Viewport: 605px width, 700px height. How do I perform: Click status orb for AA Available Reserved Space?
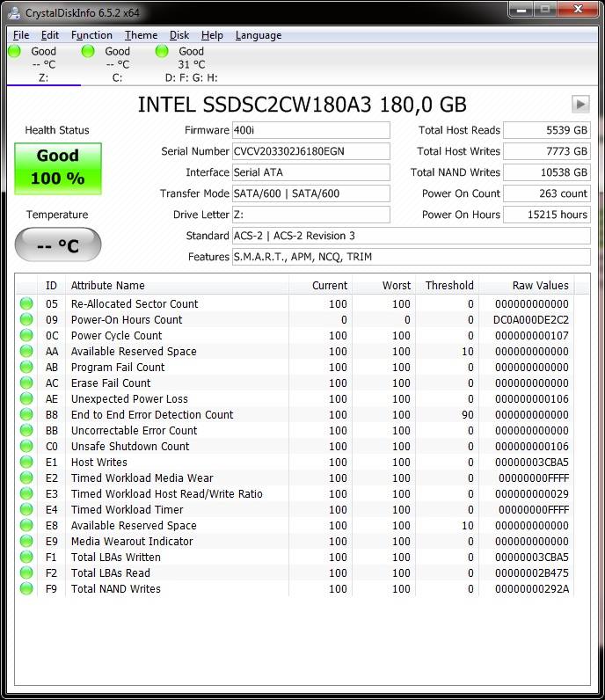(x=26, y=352)
